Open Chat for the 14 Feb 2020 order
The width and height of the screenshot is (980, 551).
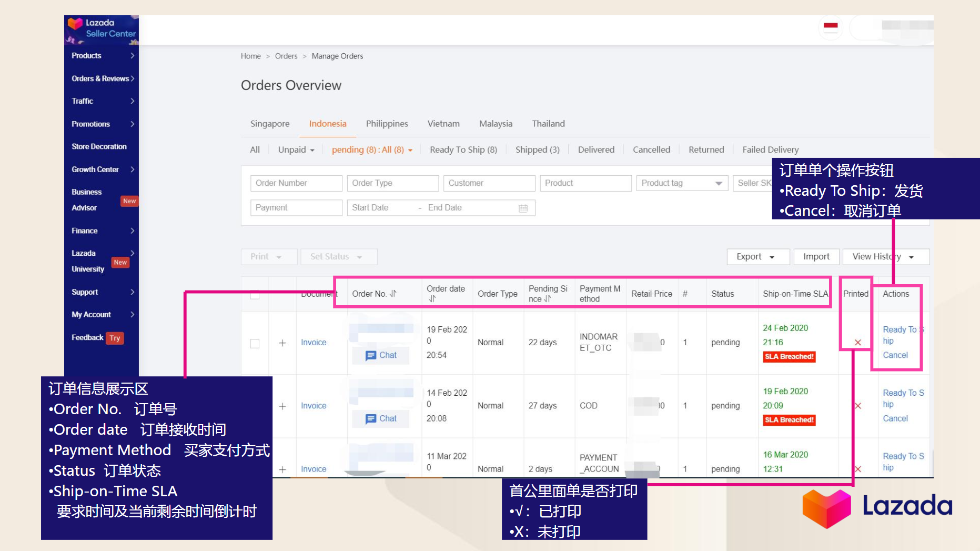tap(381, 418)
